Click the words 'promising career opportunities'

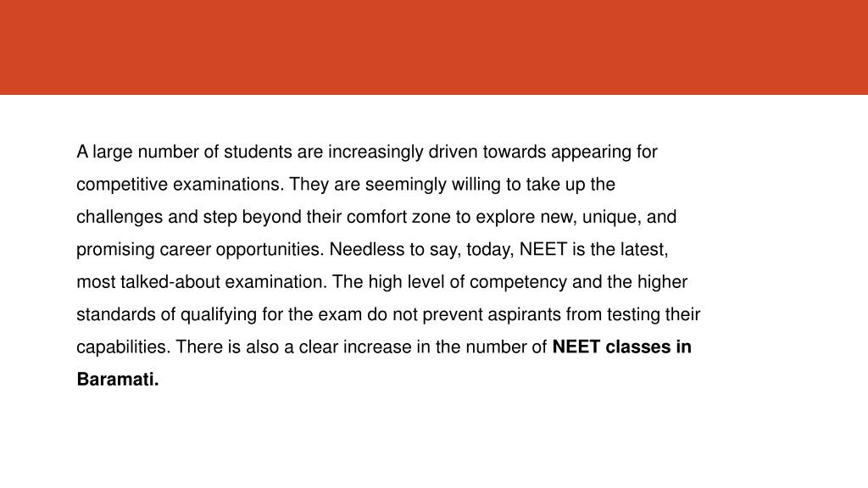198,250
